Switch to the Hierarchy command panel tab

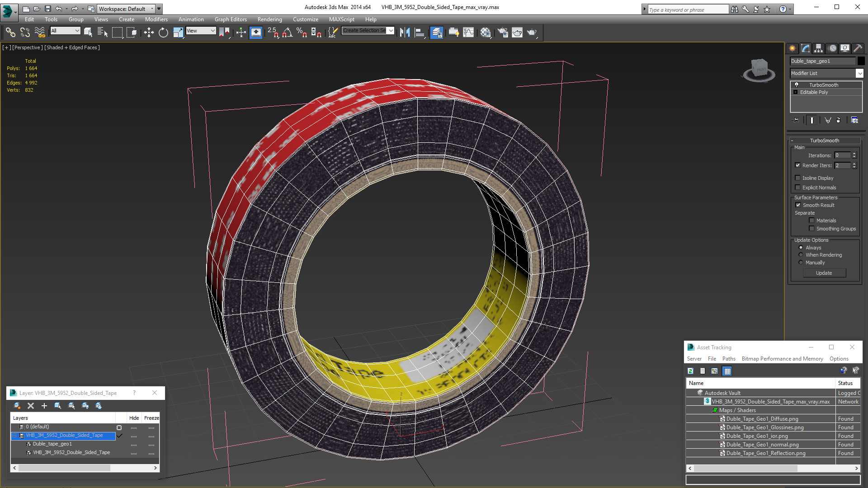click(819, 48)
